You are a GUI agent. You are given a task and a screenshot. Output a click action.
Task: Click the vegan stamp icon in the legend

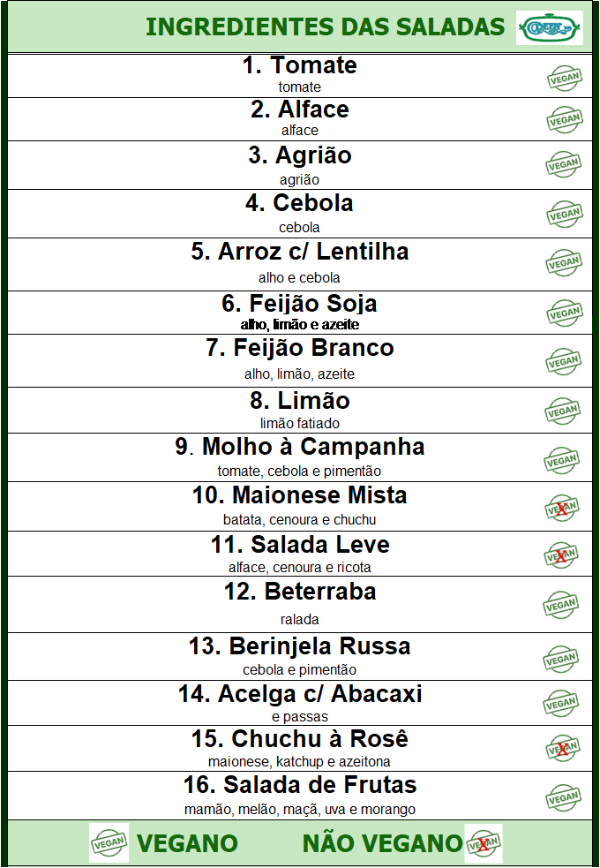pyautogui.click(x=109, y=843)
